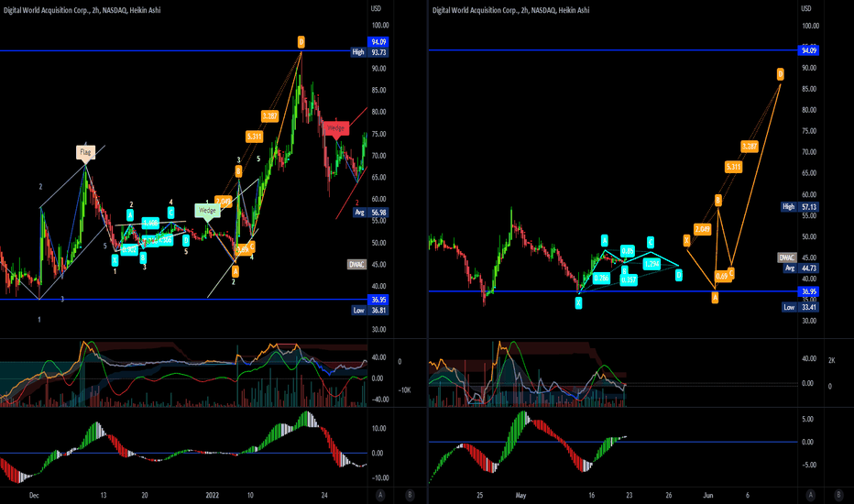
Task: Click the 'Low 33.41' price label
Action: pyautogui.click(x=800, y=307)
